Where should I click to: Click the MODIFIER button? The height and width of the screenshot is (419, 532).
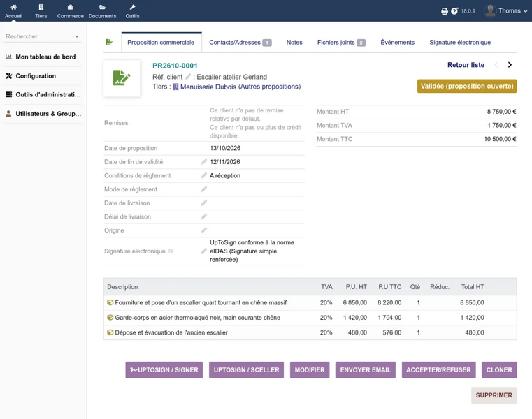[x=310, y=370]
